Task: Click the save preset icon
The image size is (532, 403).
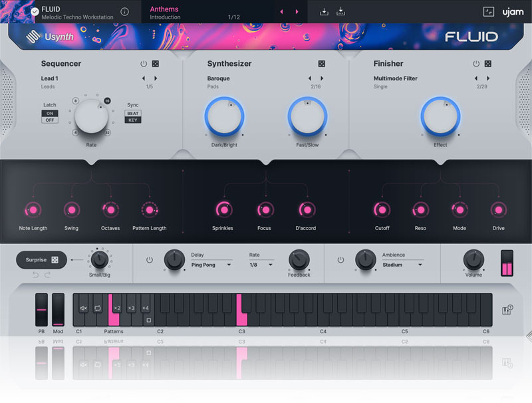Action: pyautogui.click(x=341, y=12)
